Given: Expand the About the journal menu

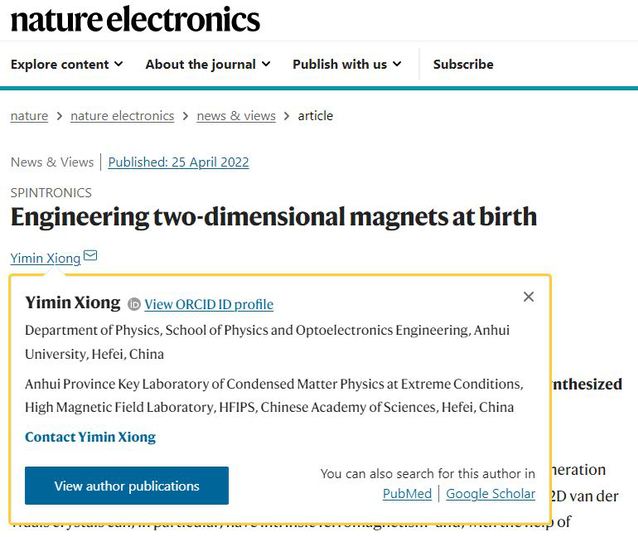Looking at the screenshot, I should pyautogui.click(x=208, y=64).
